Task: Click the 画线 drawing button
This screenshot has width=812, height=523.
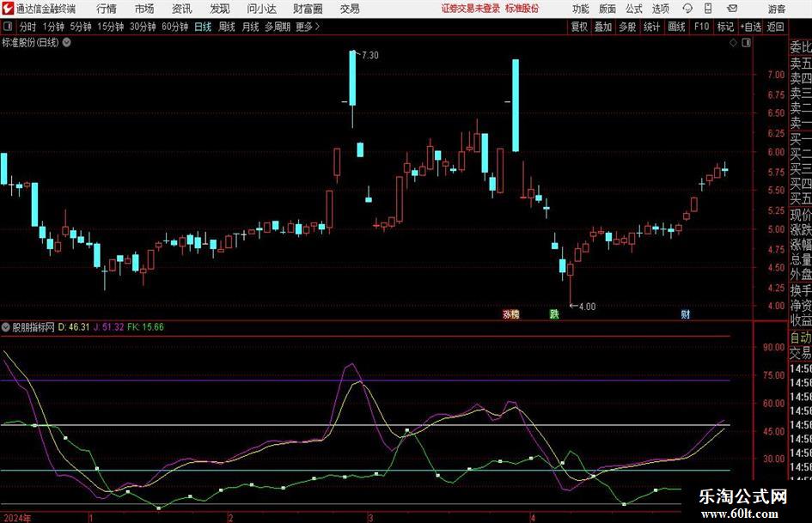Action: pos(676,27)
